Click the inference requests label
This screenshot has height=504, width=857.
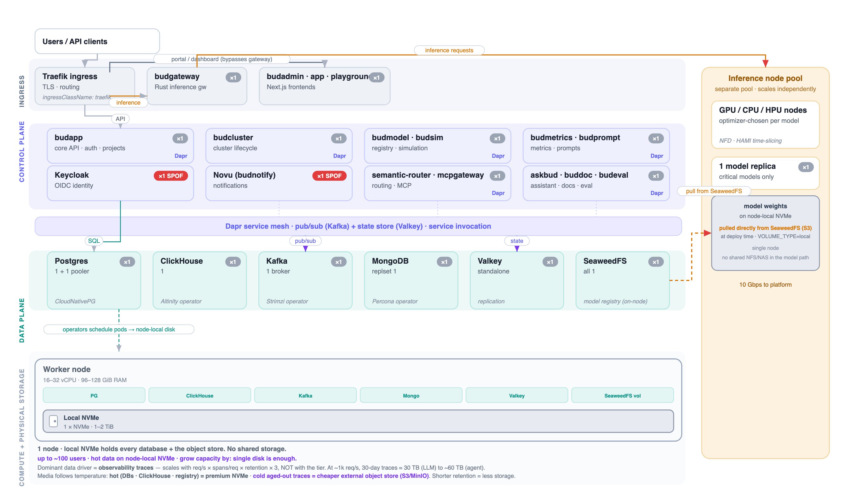click(x=449, y=50)
